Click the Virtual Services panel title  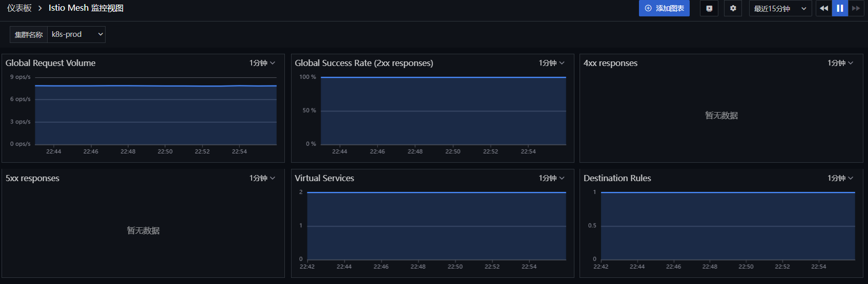click(x=324, y=178)
